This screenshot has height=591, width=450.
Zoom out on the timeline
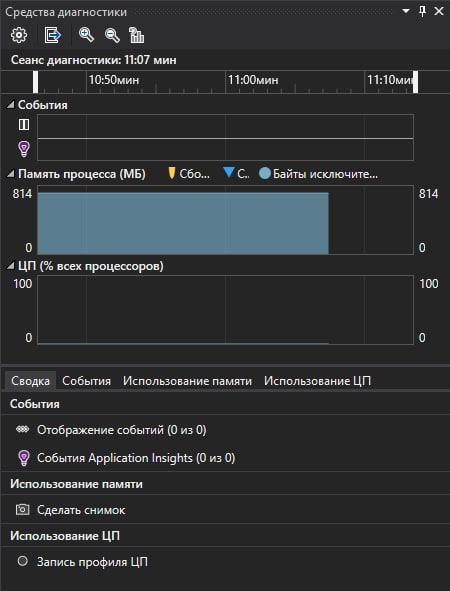click(x=112, y=35)
